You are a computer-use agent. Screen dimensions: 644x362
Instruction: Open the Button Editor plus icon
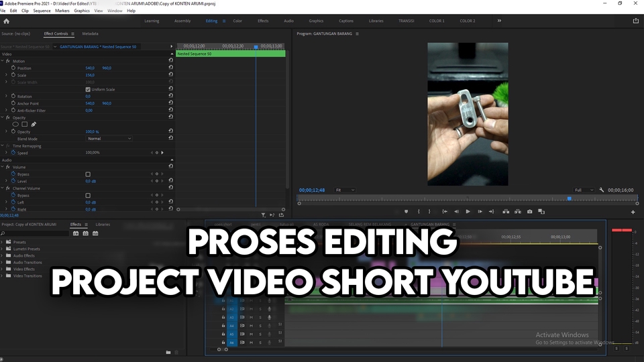pos(633,212)
